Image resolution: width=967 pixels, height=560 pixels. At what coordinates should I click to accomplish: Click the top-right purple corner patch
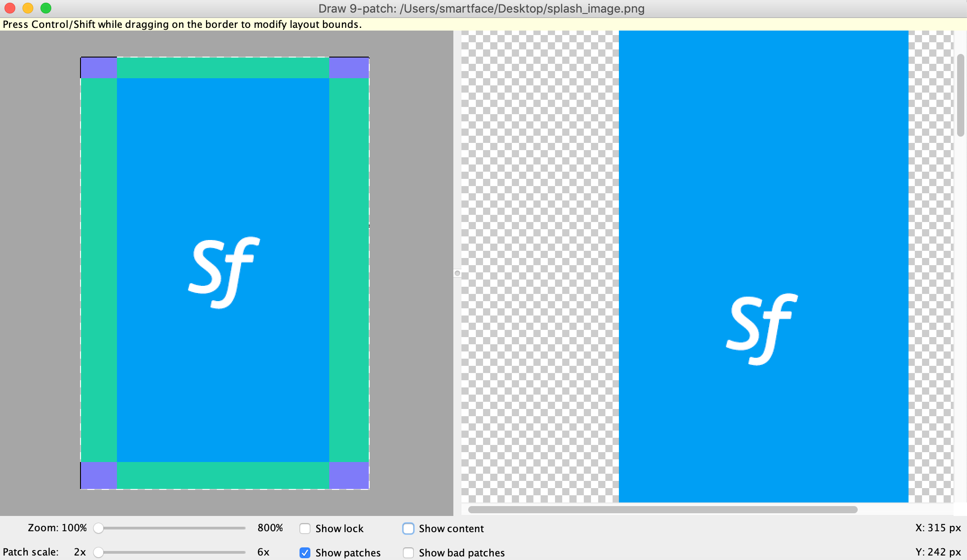coord(349,67)
